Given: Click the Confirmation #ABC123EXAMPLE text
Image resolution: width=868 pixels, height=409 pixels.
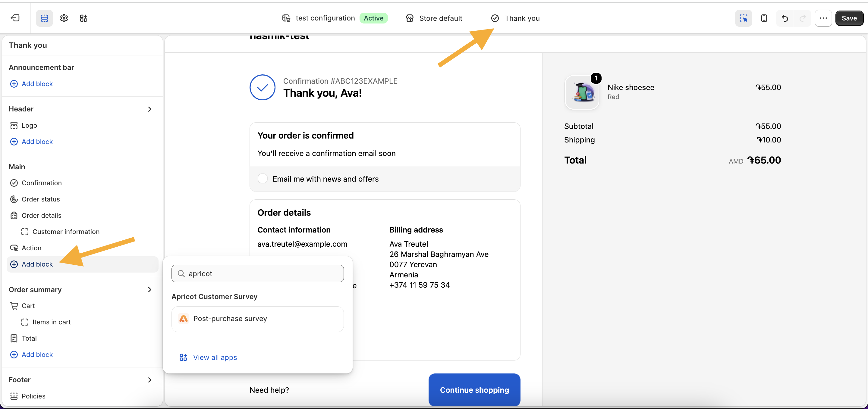Looking at the screenshot, I should 340,81.
